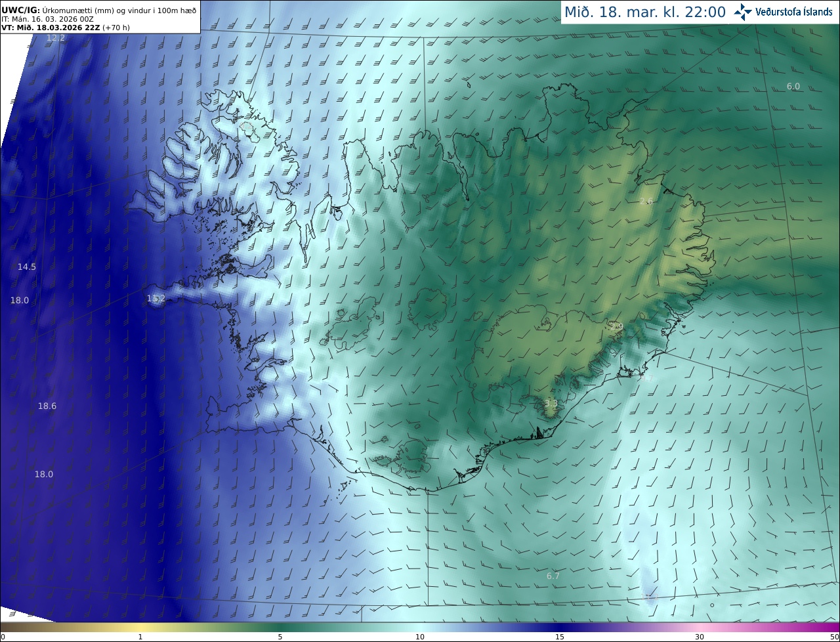This screenshot has height=642, width=840.
Task: Click the 6.7 value south of Iceland
Action: [x=553, y=576]
